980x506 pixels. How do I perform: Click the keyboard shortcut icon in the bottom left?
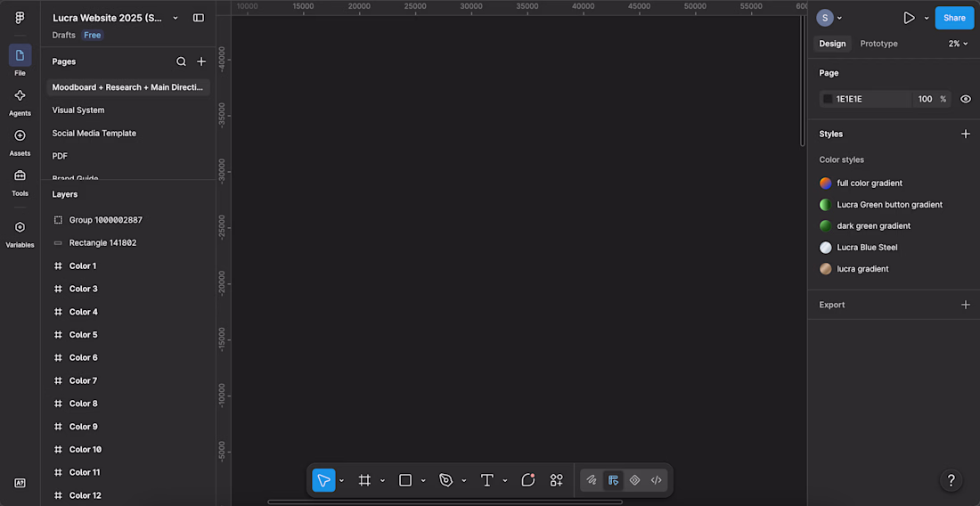tap(20, 483)
